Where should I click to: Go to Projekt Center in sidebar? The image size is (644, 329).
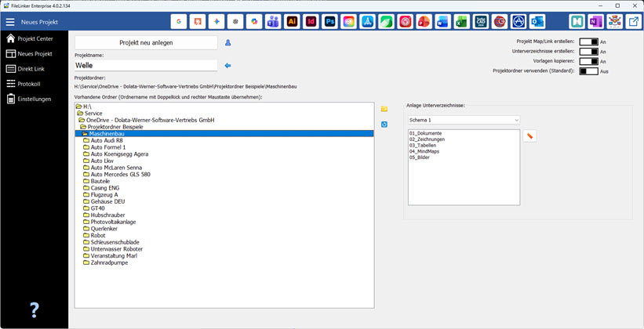click(34, 38)
